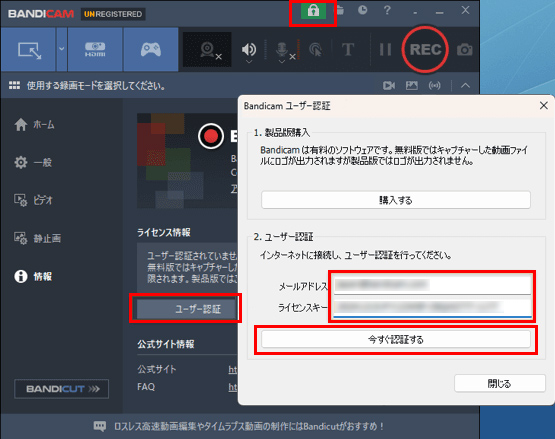Click the ユーザー認証 button
The width and height of the screenshot is (555, 439).
click(186, 309)
